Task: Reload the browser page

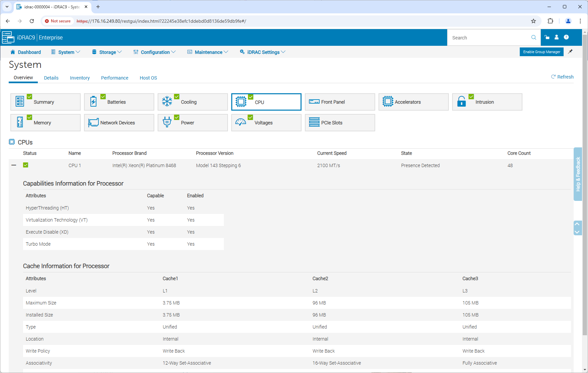Action: point(32,21)
